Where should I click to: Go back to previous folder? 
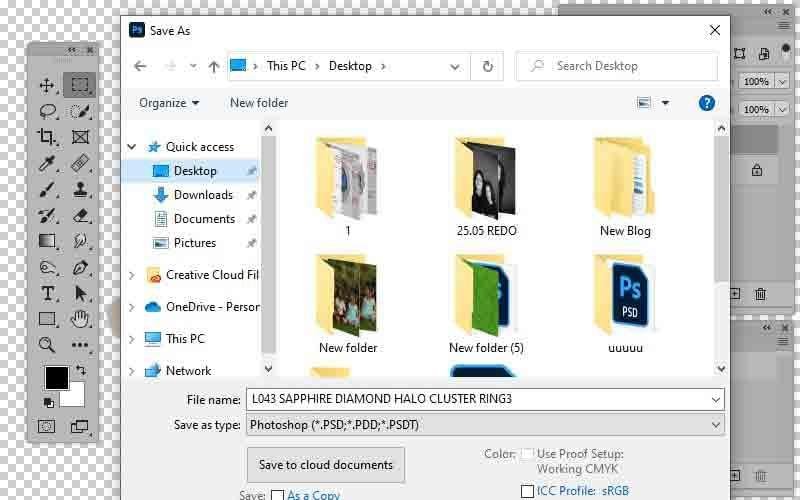(x=140, y=66)
